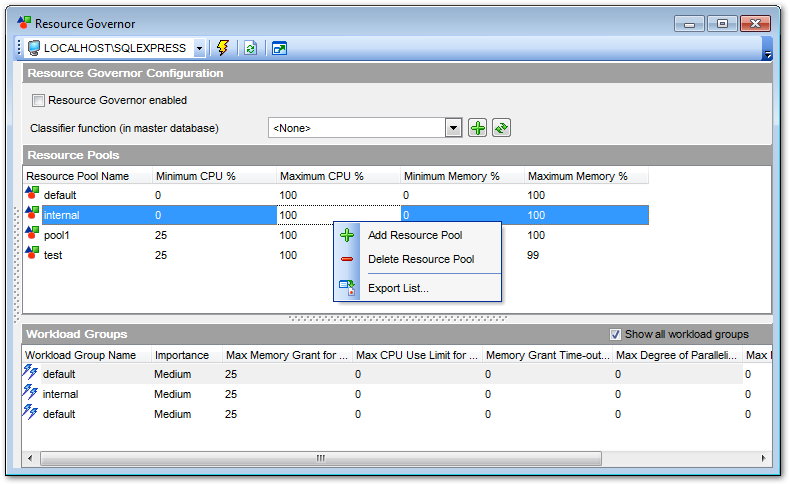This screenshot has height=485, width=790.
Task: Click the pool1 resource pool row icon
Action: tap(32, 233)
